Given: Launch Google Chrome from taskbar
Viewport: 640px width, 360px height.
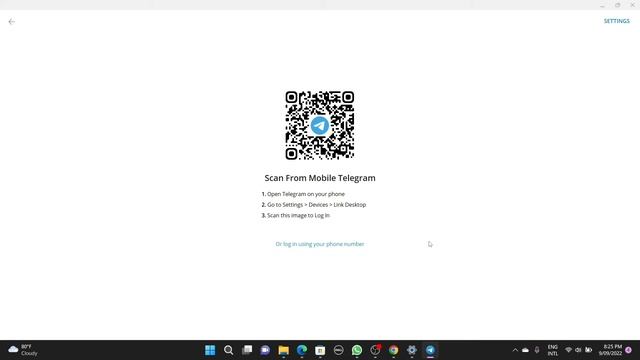Looking at the screenshot, I should pos(393,350).
